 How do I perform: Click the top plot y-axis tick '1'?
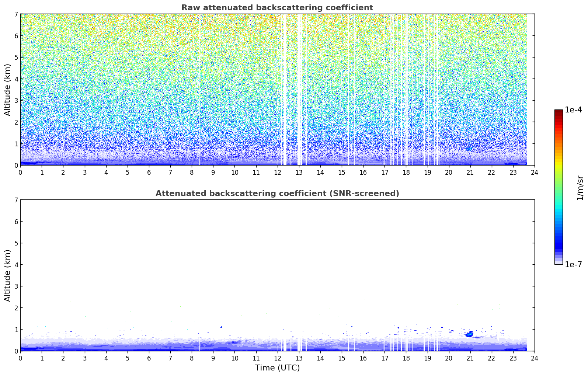16,144
